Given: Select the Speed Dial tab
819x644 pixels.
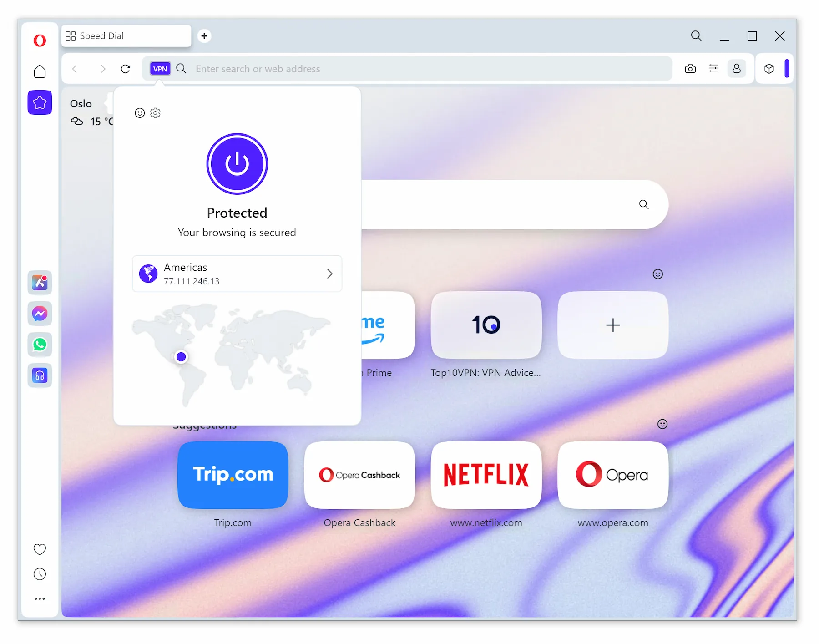Looking at the screenshot, I should (126, 36).
